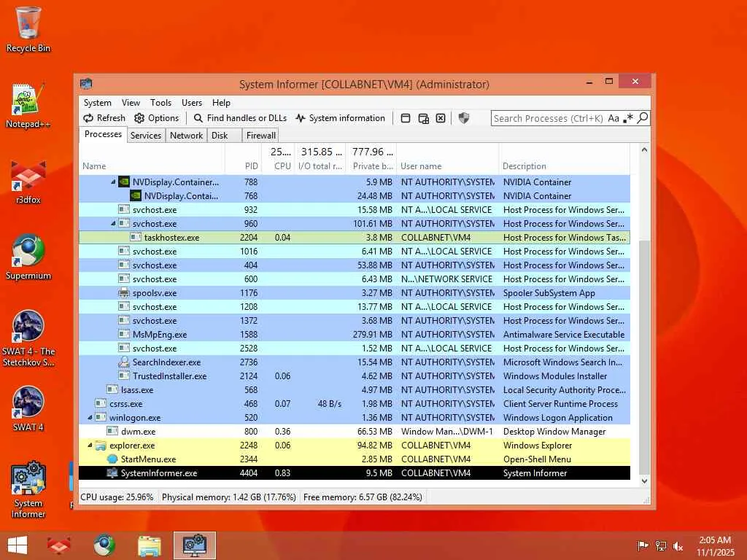Click the SystemInformer.exe row icon
This screenshot has height=560, width=747.
[x=112, y=472]
